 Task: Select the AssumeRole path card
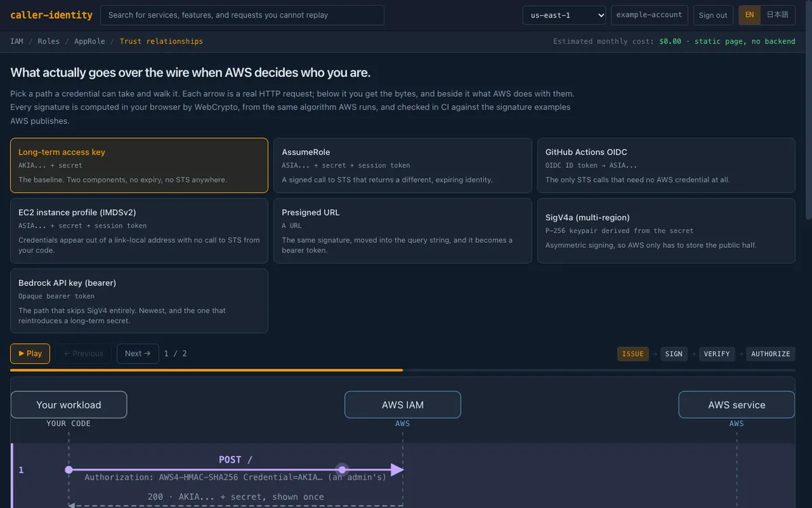coord(403,165)
